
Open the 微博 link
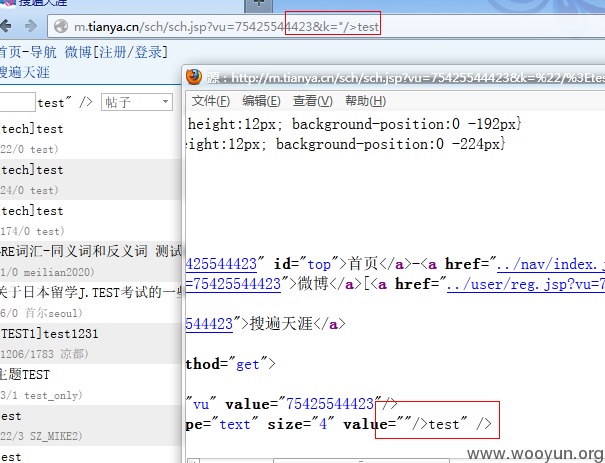pos(78,52)
